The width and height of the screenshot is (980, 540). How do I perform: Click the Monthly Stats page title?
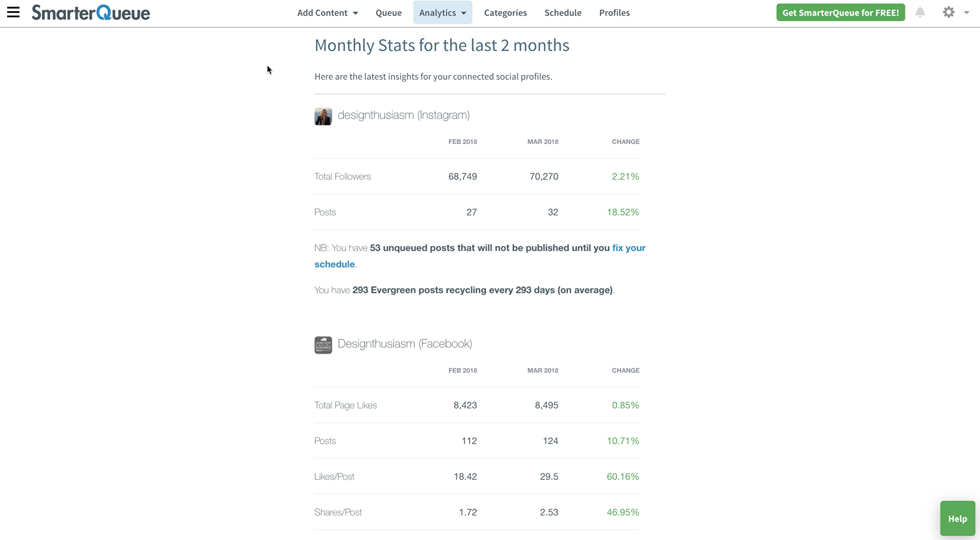[x=442, y=45]
